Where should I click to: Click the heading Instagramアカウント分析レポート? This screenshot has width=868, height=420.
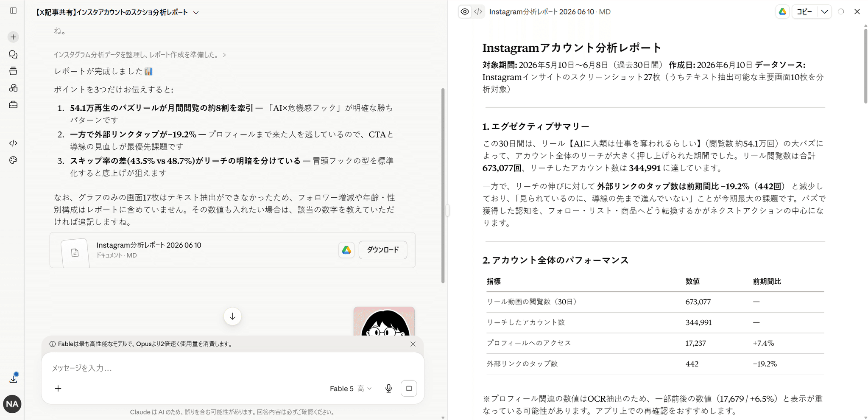[x=572, y=48]
